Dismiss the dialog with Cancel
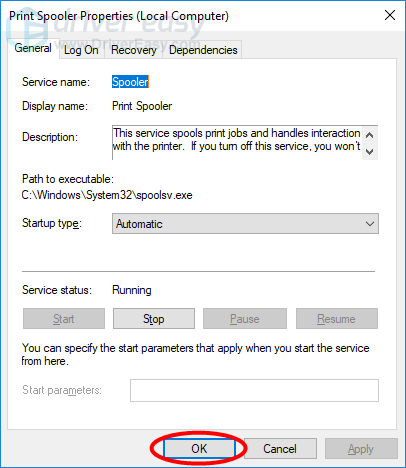The width and height of the screenshot is (406, 468). 280,449
